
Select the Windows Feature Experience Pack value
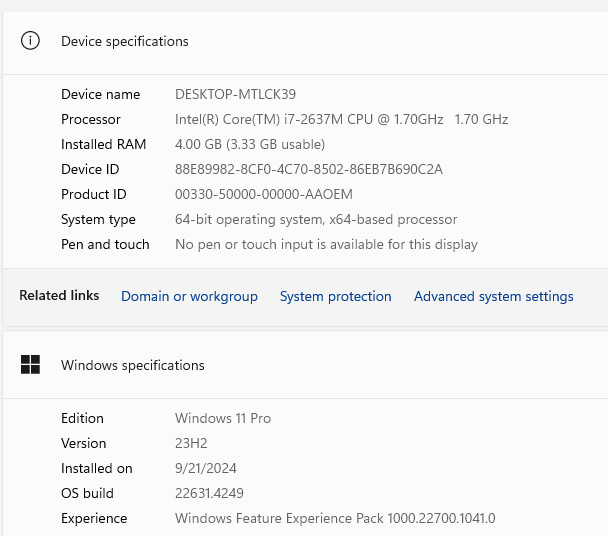(x=335, y=518)
